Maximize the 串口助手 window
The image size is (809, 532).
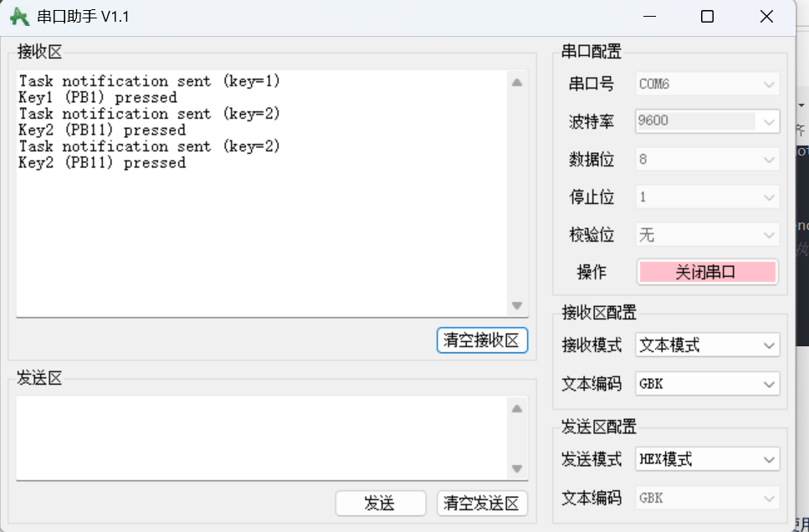point(708,17)
